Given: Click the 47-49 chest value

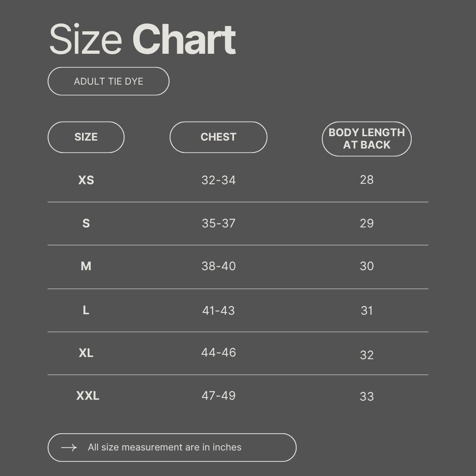Looking at the screenshot, I should point(218,396).
